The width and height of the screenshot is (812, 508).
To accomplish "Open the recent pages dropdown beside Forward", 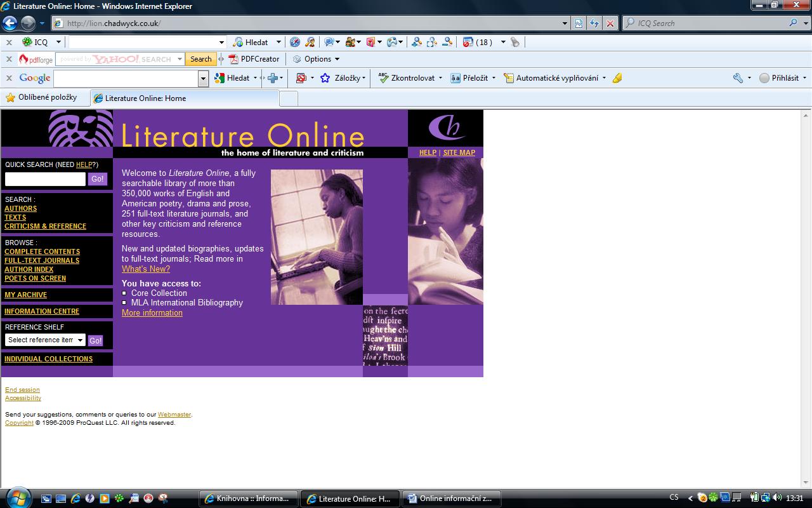I will click(42, 23).
